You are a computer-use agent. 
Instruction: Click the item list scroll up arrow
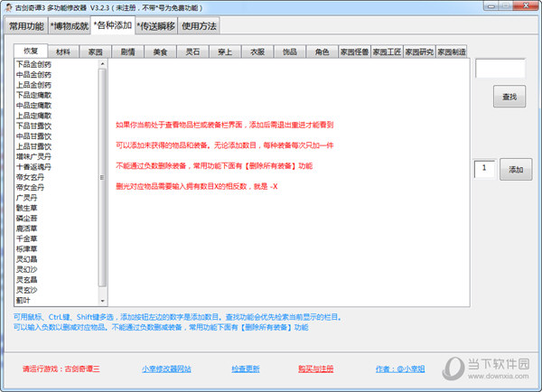(x=102, y=64)
